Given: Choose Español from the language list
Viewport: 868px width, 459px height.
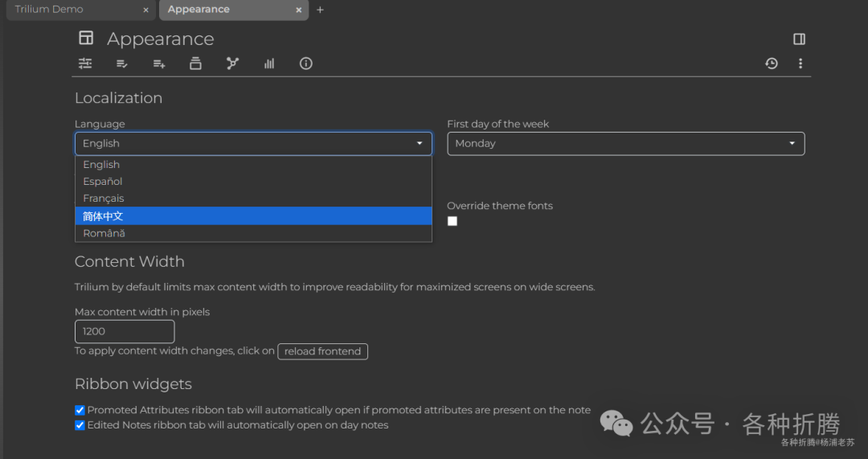Looking at the screenshot, I should pyautogui.click(x=253, y=181).
